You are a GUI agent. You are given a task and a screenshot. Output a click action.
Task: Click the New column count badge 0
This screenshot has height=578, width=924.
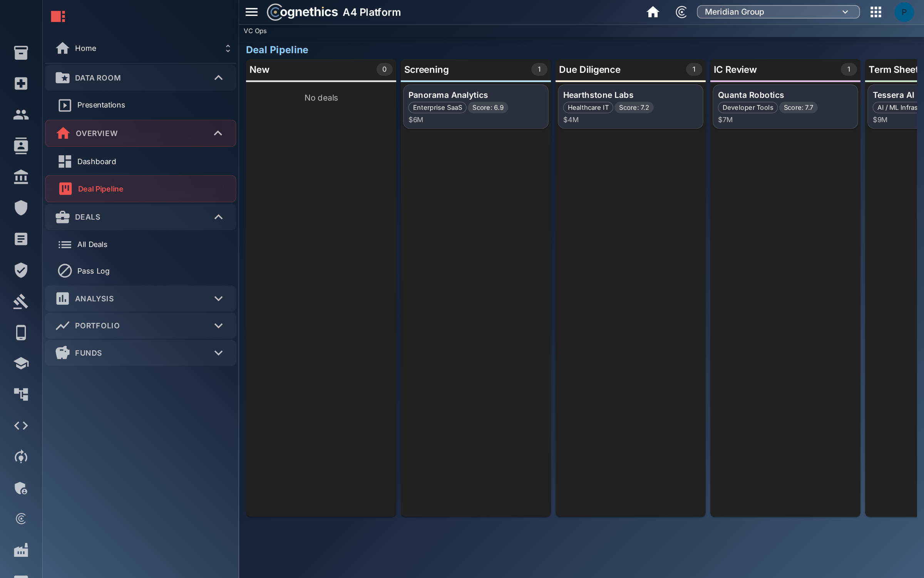tap(384, 69)
